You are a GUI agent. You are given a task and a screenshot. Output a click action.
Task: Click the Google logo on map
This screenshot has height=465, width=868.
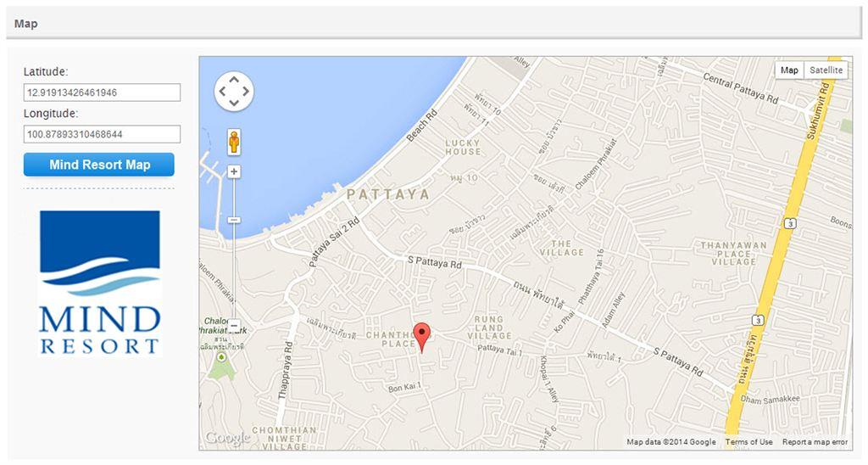[x=227, y=438]
